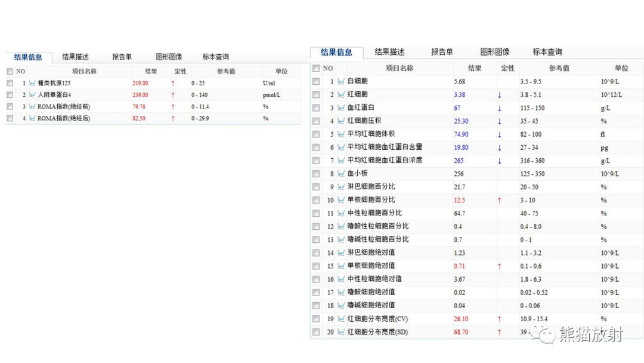
Task: Open trend chart icon for 人附睾蛋白4
Action: [x=32, y=95]
